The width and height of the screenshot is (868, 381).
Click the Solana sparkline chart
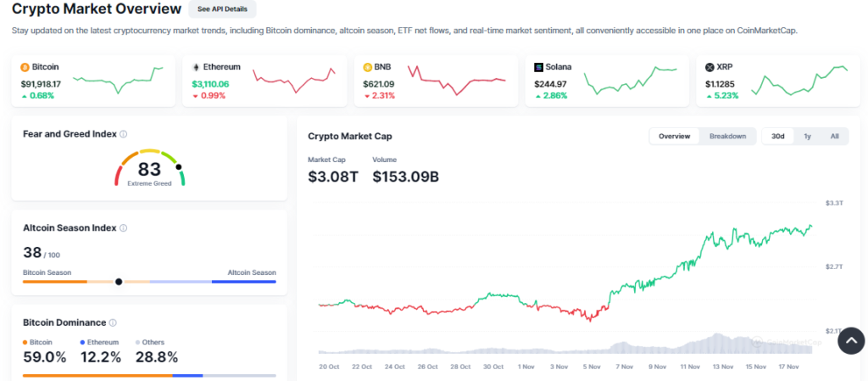tap(631, 81)
